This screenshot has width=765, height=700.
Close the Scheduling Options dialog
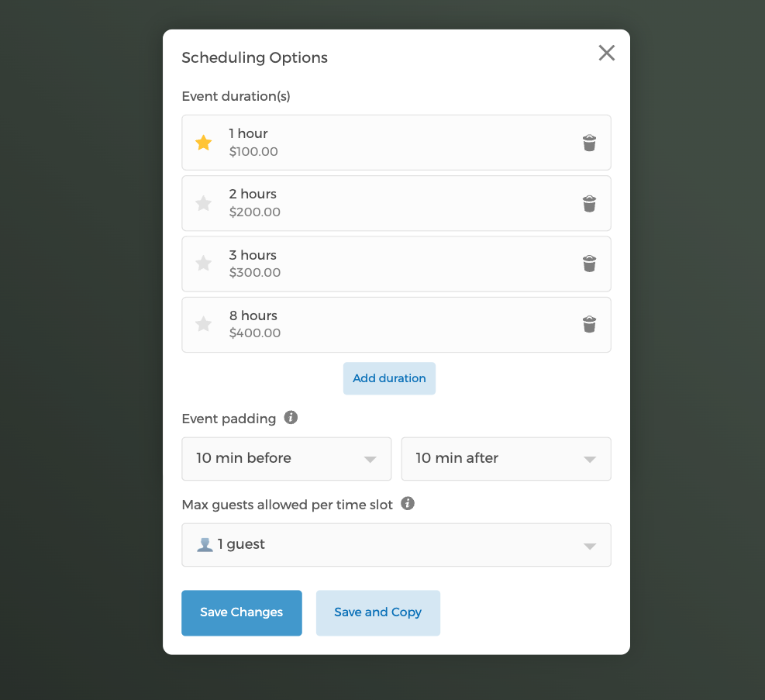tap(606, 53)
